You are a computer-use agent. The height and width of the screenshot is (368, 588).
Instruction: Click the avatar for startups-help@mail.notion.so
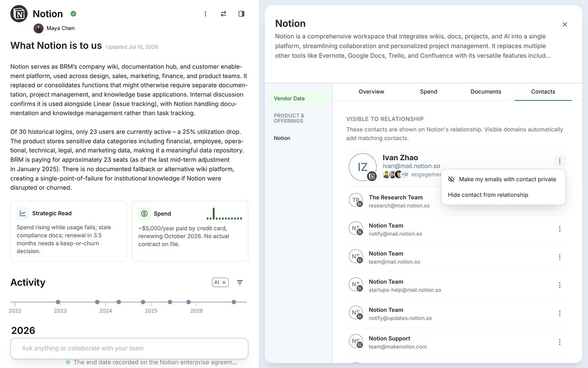point(356,285)
